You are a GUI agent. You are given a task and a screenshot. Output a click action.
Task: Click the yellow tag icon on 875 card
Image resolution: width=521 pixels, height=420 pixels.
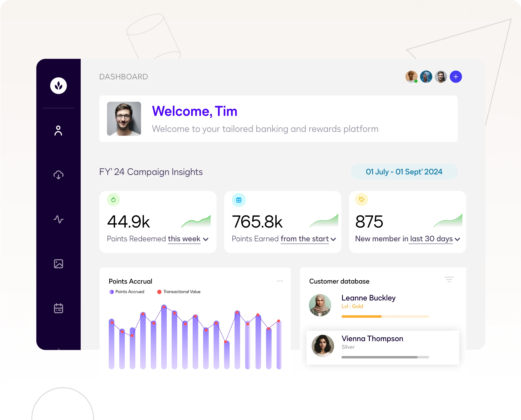coord(362,200)
